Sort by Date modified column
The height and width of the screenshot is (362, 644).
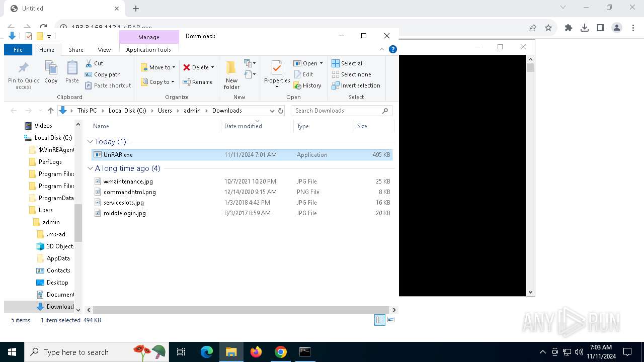pos(257,126)
